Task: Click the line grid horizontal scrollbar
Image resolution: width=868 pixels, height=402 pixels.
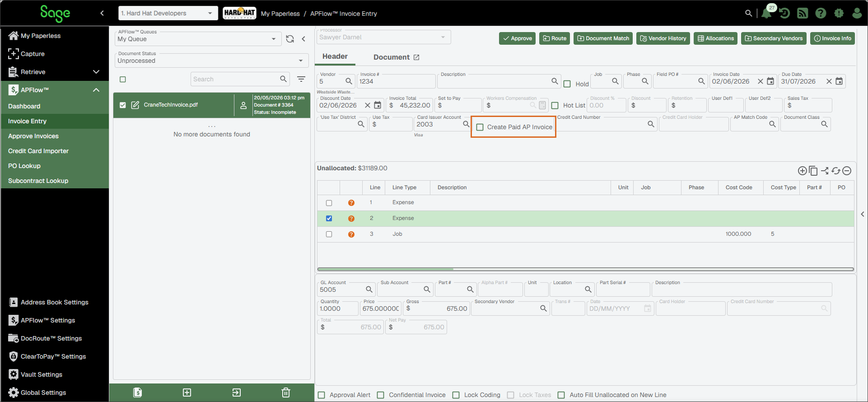Action: pyautogui.click(x=585, y=269)
